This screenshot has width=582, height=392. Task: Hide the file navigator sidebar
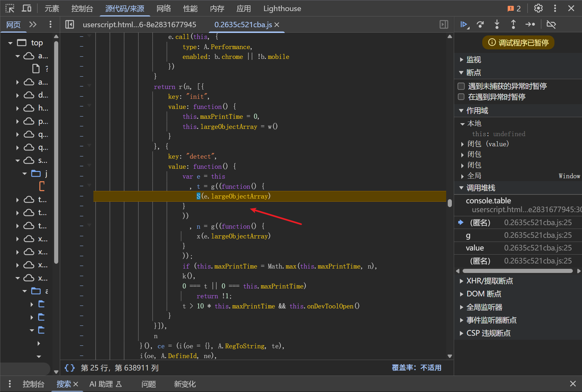[70, 24]
